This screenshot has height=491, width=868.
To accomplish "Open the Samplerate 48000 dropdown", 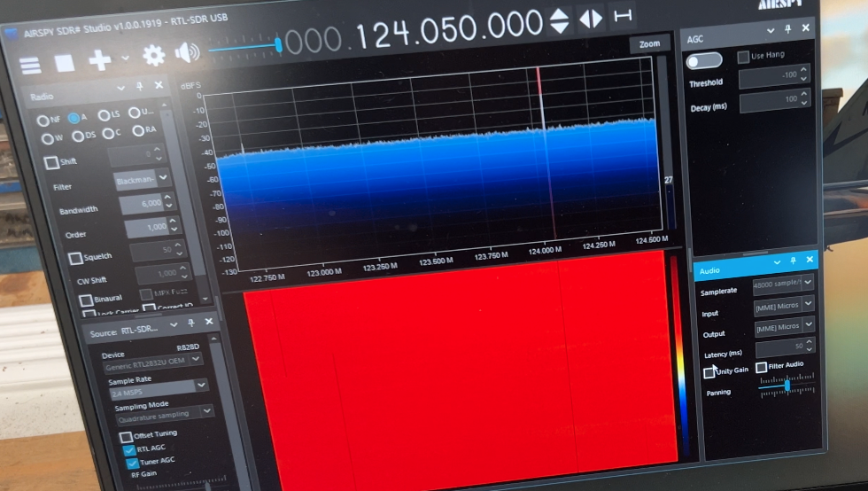I will 783,284.
